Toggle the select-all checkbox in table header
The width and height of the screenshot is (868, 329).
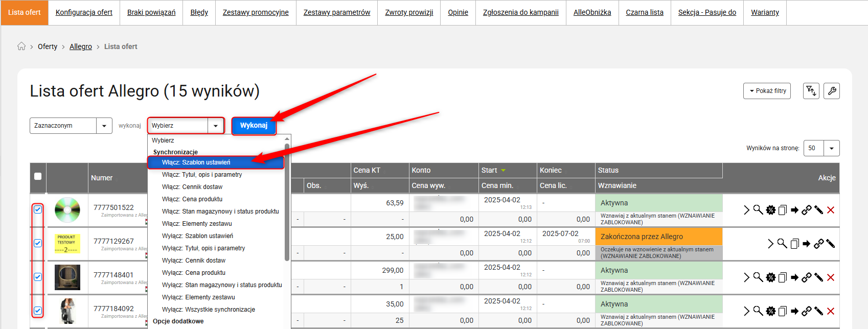point(38,176)
